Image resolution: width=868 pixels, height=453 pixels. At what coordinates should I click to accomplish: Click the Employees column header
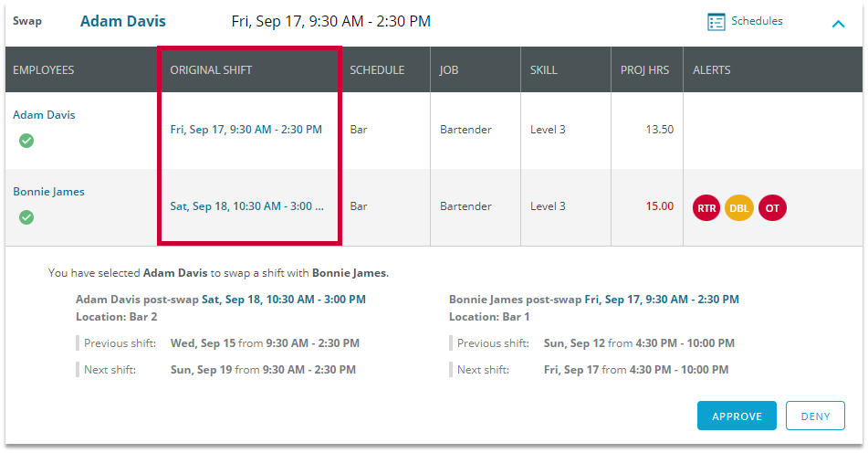point(44,70)
